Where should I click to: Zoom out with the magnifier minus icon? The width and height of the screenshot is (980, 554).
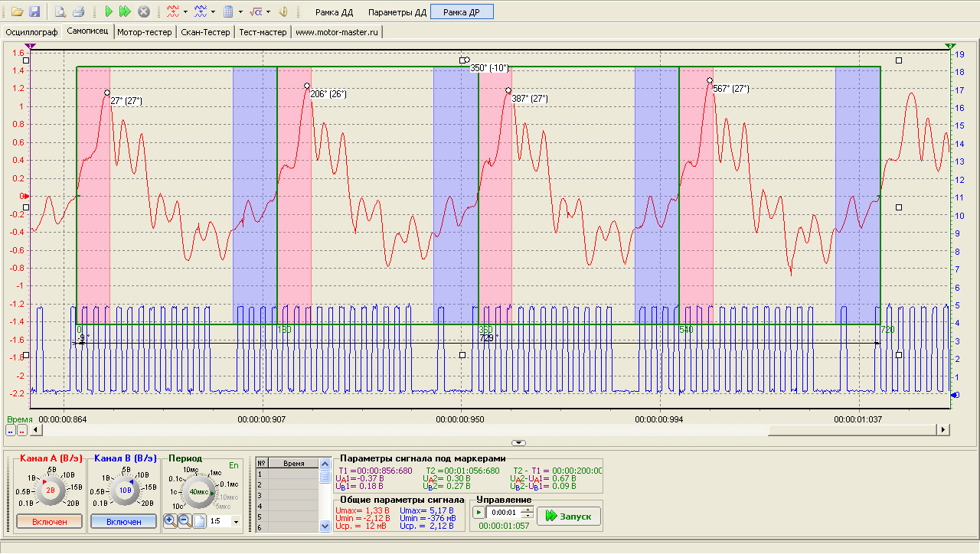click(185, 520)
